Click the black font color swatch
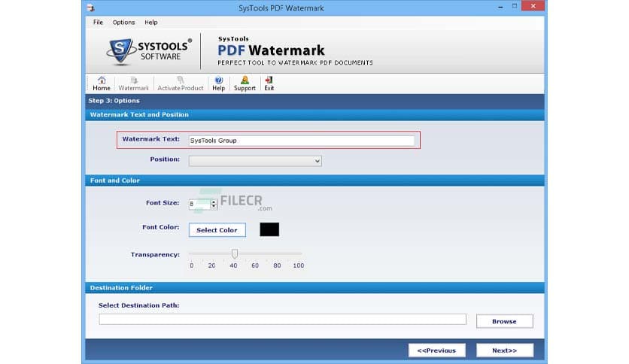Viewport: 629px width, 364px height. click(x=269, y=229)
